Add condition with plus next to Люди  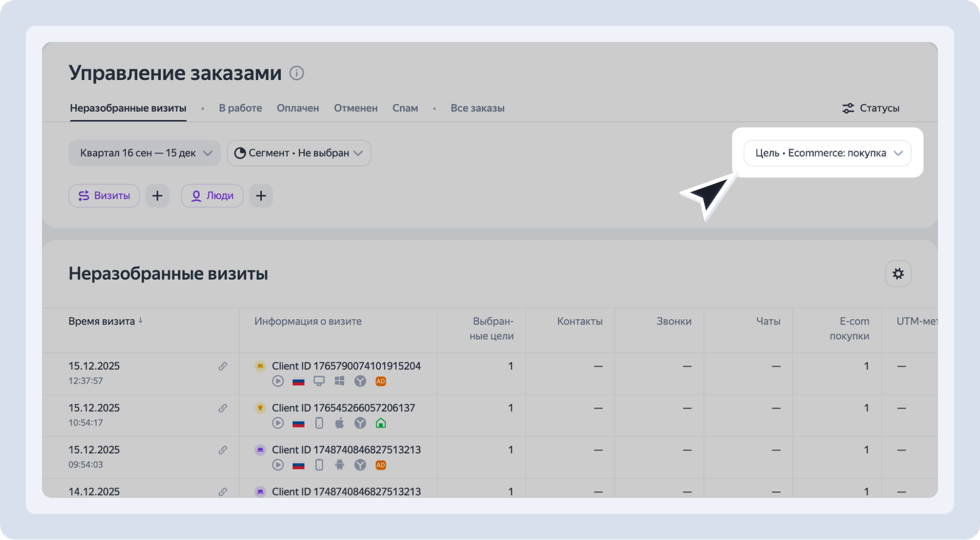pos(261,196)
